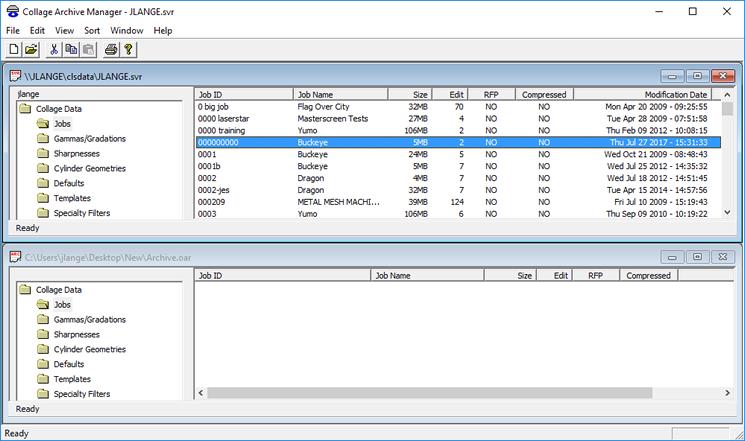Select Templates folder in the JLANGE.svr tree
The image size is (745, 441).
pos(72,198)
